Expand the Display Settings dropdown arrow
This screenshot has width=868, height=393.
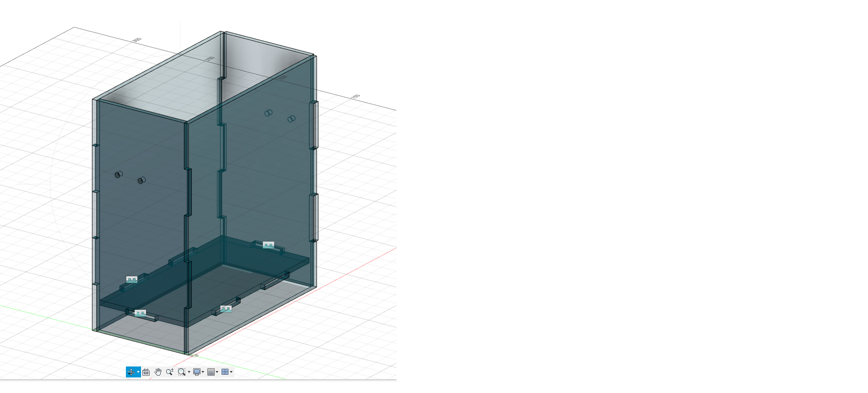[203, 372]
